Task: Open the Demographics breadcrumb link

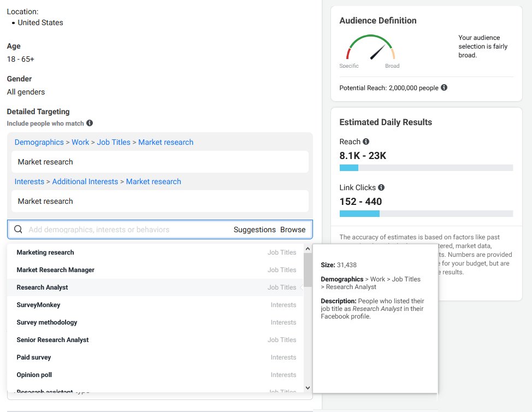Action: [39, 142]
